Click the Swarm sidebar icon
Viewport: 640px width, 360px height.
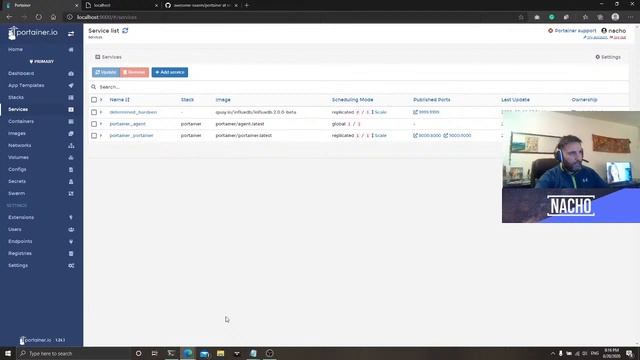coord(71,193)
